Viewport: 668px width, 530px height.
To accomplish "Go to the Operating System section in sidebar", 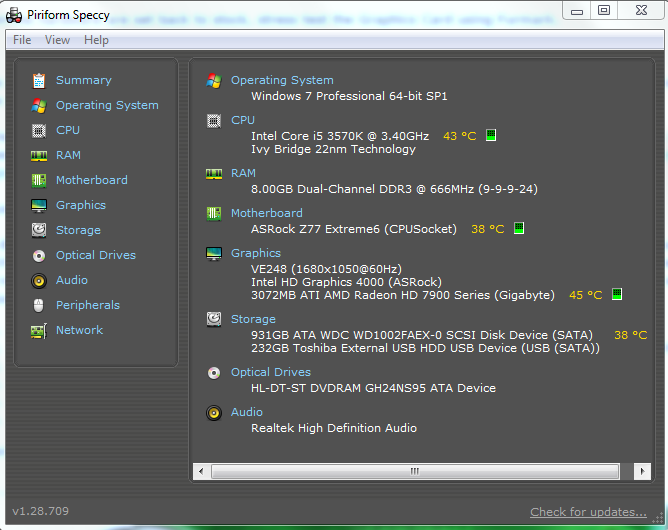I will tap(107, 105).
